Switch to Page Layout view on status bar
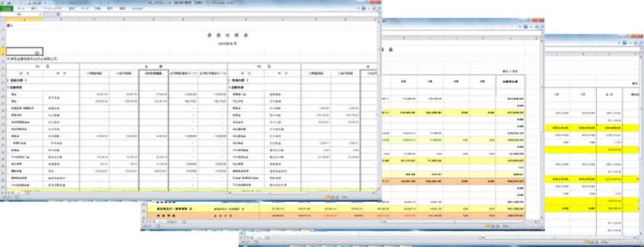The image size is (644, 247). coord(332,197)
